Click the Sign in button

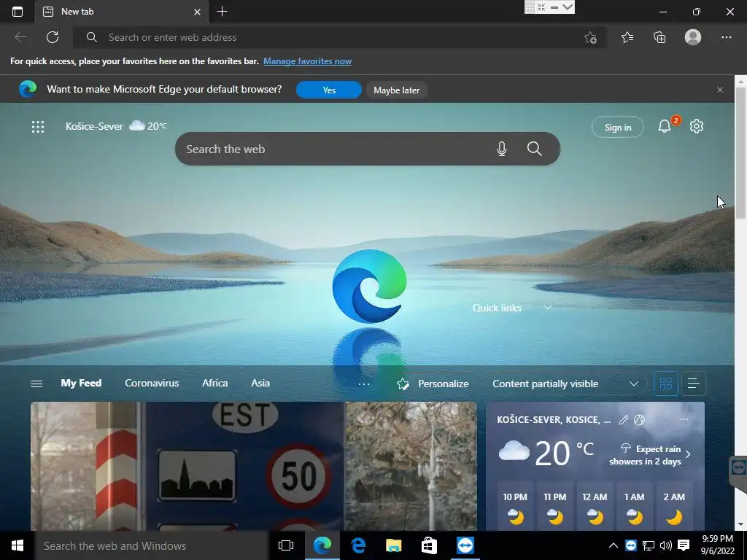click(617, 127)
